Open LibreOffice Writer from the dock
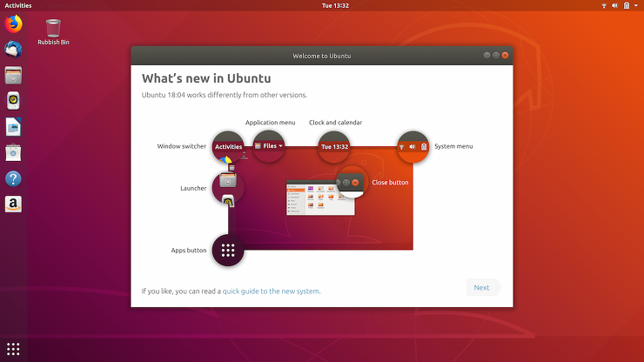The image size is (644, 362). [x=13, y=127]
